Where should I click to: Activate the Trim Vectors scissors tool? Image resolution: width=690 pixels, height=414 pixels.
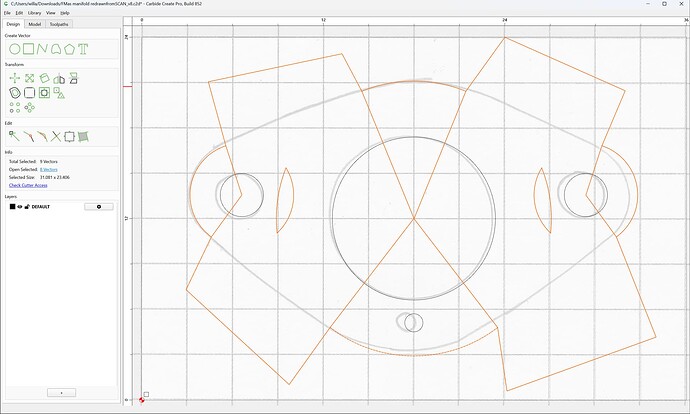pos(55,136)
